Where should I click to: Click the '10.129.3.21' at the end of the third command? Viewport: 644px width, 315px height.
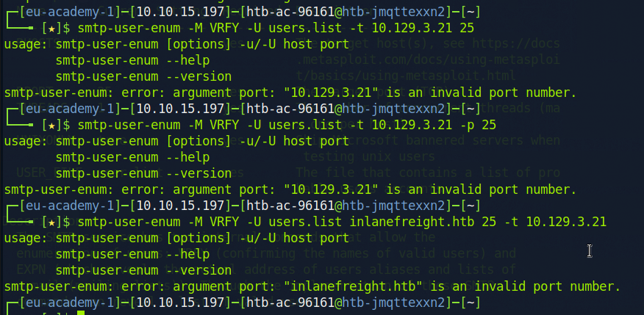(566, 222)
